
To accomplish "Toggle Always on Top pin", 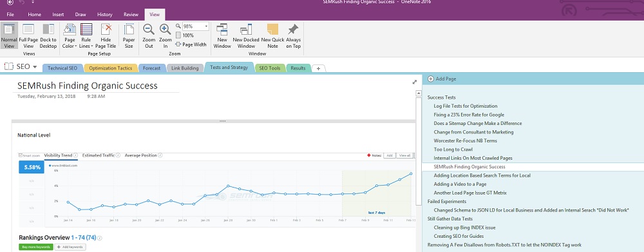I will click(293, 35).
